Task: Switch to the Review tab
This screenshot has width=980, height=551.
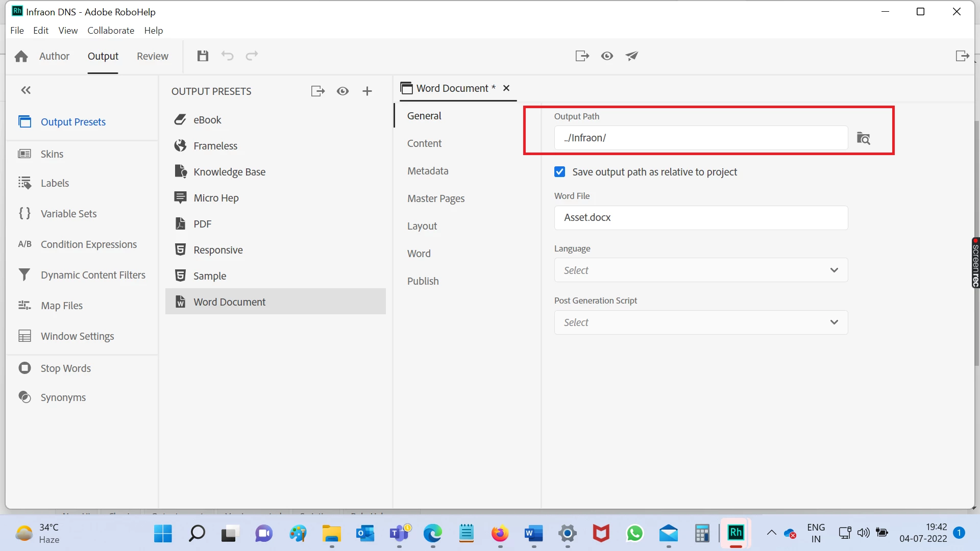Action: (x=152, y=56)
